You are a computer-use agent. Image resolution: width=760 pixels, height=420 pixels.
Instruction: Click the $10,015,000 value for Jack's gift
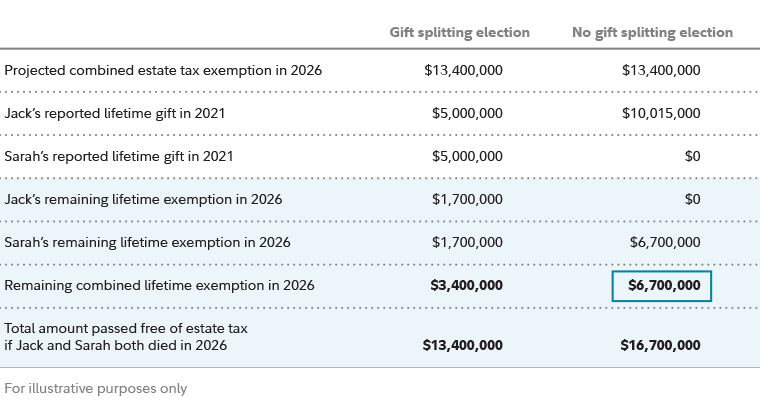661,114
